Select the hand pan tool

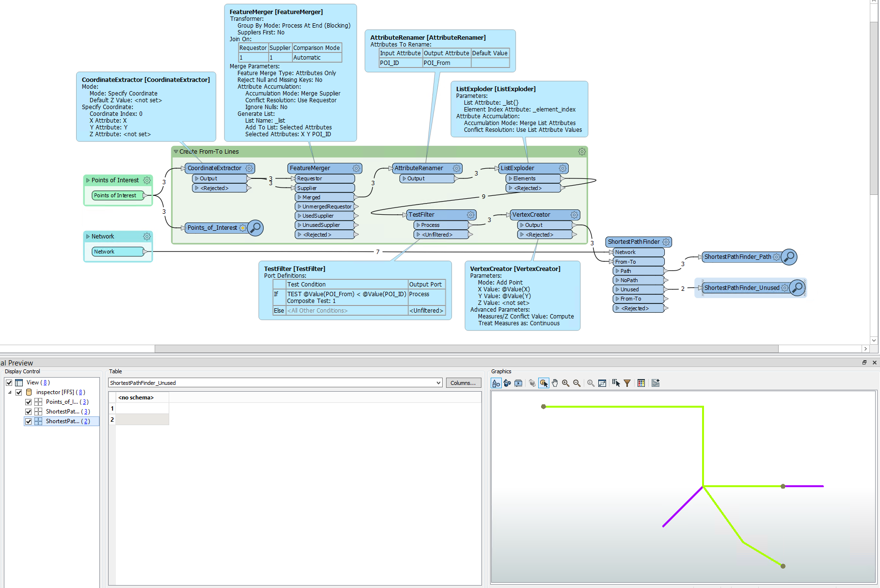pos(555,383)
